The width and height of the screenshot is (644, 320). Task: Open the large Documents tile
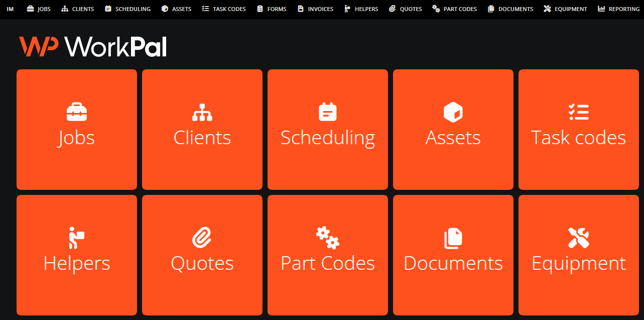click(x=453, y=255)
